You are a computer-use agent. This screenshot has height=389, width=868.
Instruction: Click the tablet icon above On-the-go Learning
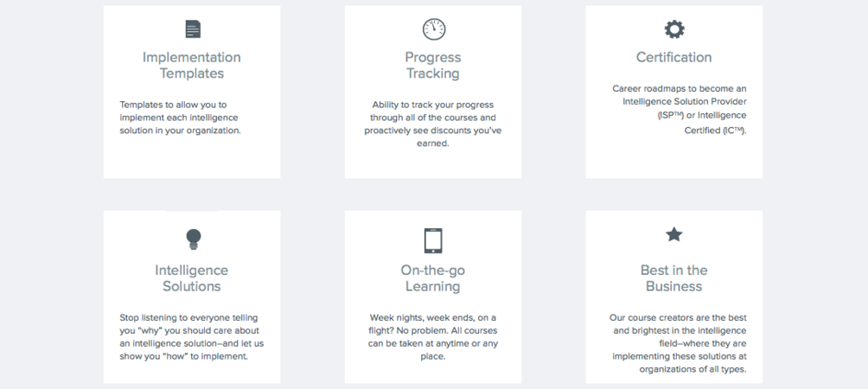[433, 240]
